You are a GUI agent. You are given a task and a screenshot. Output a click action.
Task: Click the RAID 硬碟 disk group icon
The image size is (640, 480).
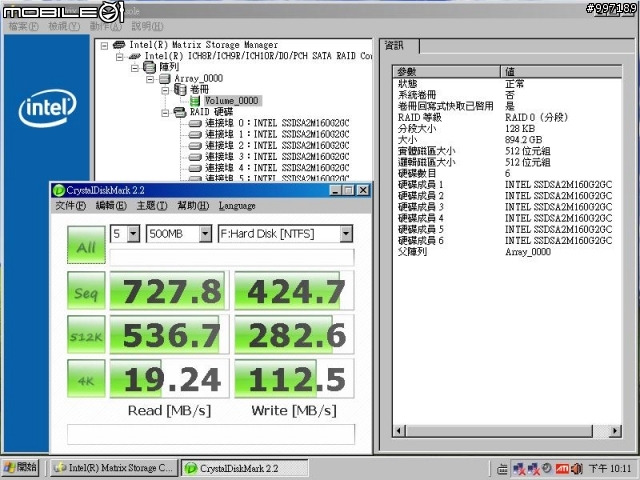[x=180, y=112]
